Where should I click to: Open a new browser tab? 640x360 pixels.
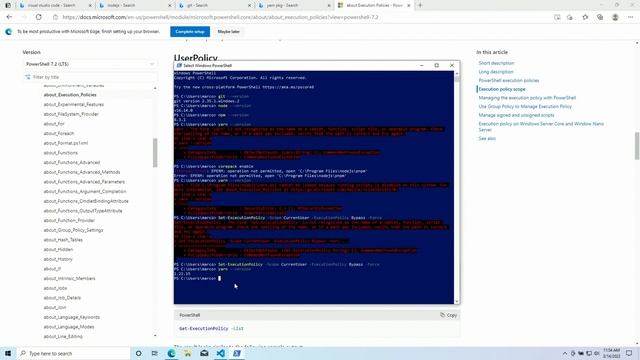coord(420,5)
